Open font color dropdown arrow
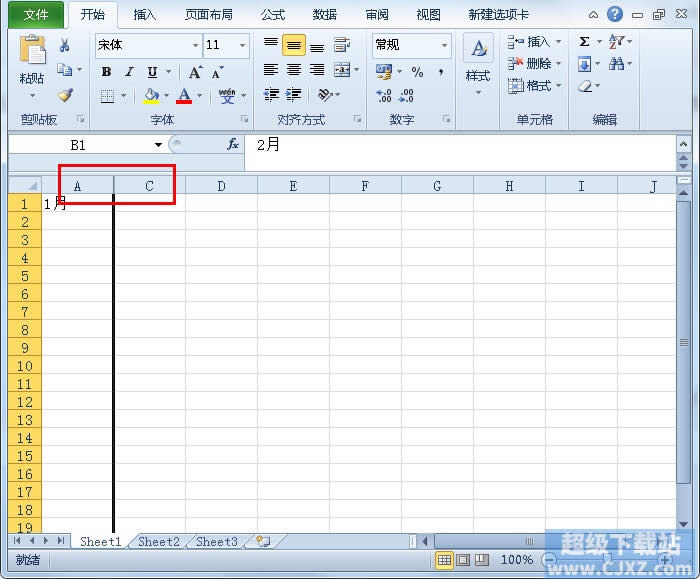 [199, 96]
